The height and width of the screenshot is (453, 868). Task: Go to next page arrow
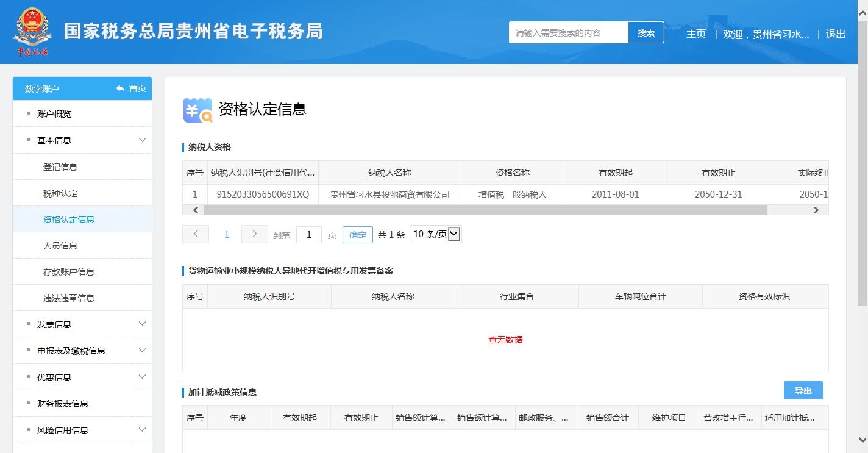(x=255, y=234)
